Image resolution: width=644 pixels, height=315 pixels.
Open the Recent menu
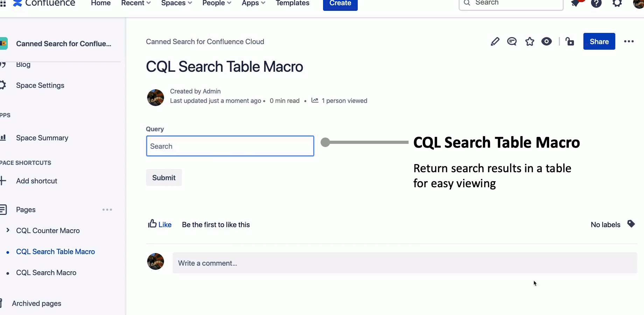coord(135,3)
